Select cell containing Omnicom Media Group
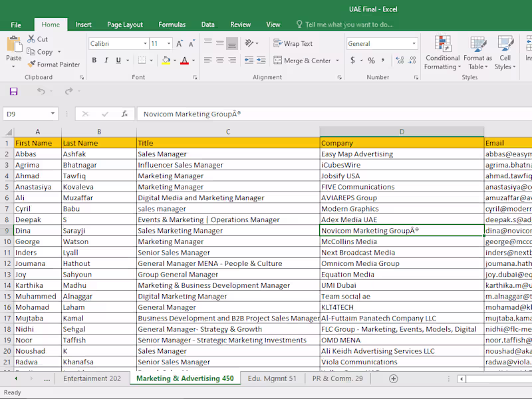Screen dimensions: 532x399 coord(401,263)
